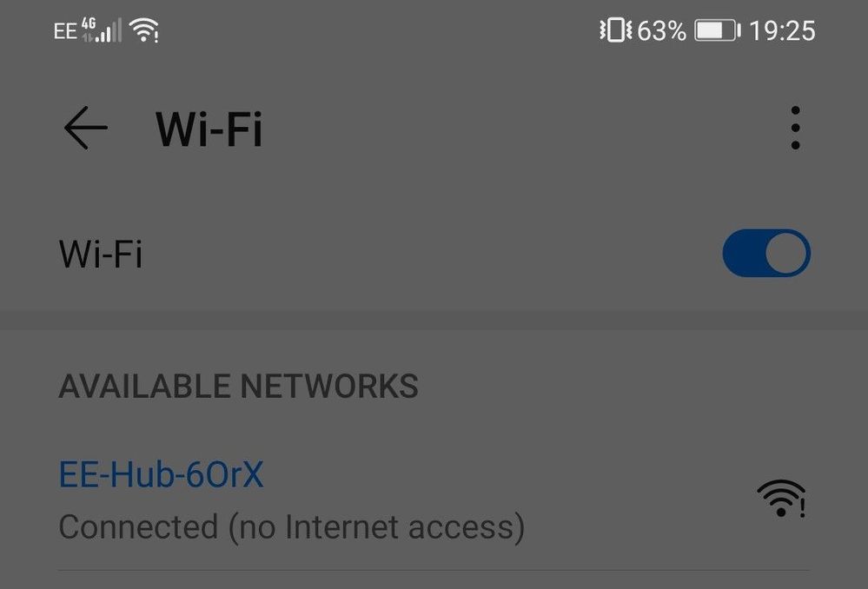
Task: Tap the Wi-Fi label beside the switch
Action: [101, 254]
